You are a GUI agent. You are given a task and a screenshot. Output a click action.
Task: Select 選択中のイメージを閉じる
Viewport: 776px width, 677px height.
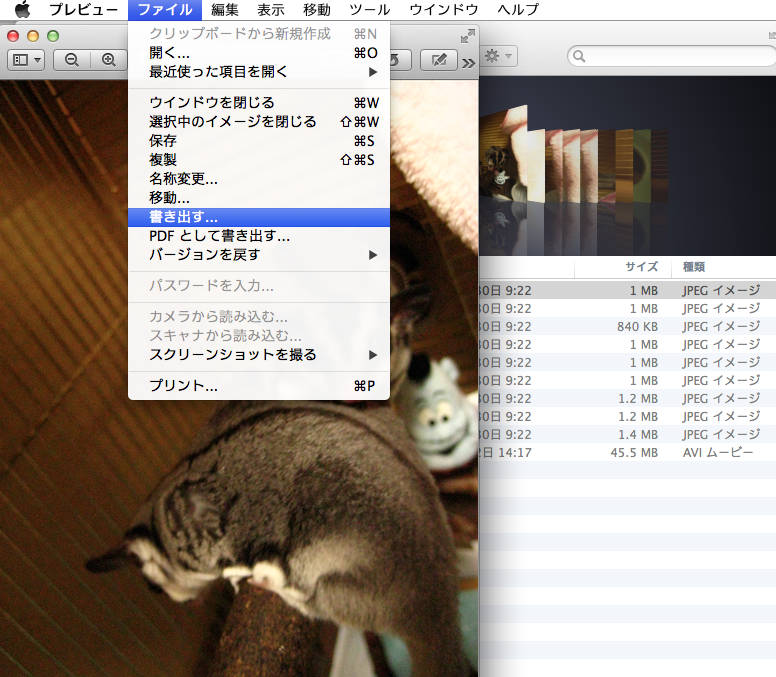(259, 122)
